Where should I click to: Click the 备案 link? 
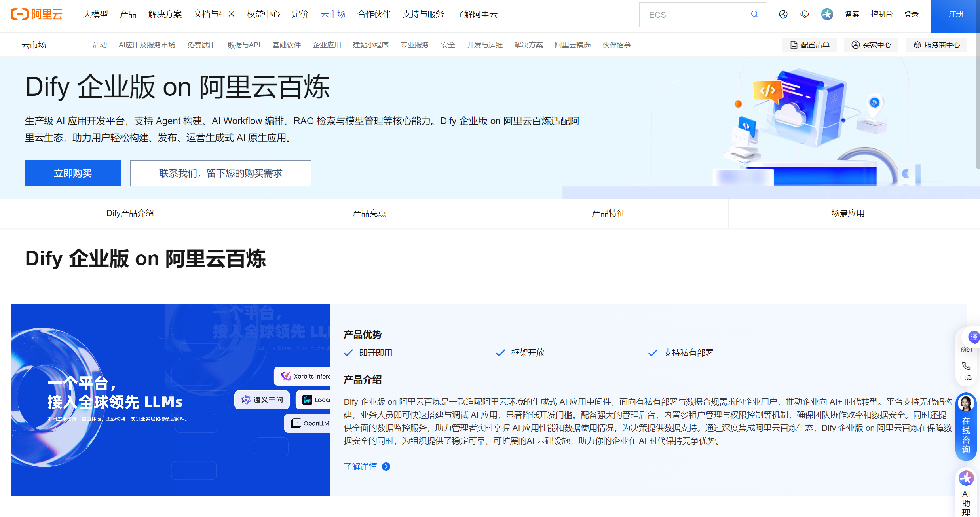click(x=852, y=14)
